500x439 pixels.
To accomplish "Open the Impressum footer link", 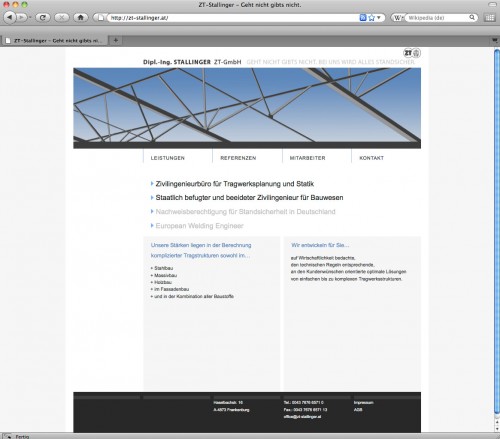I will (363, 403).
